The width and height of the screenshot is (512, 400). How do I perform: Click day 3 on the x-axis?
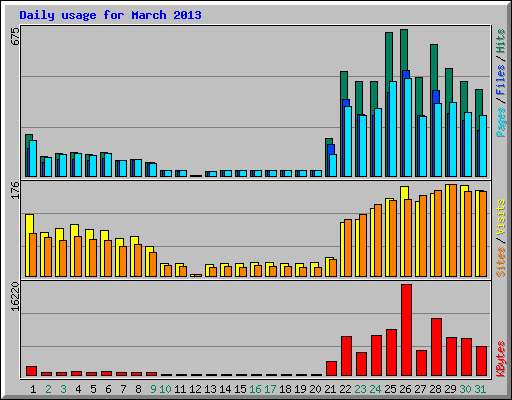[63, 389]
